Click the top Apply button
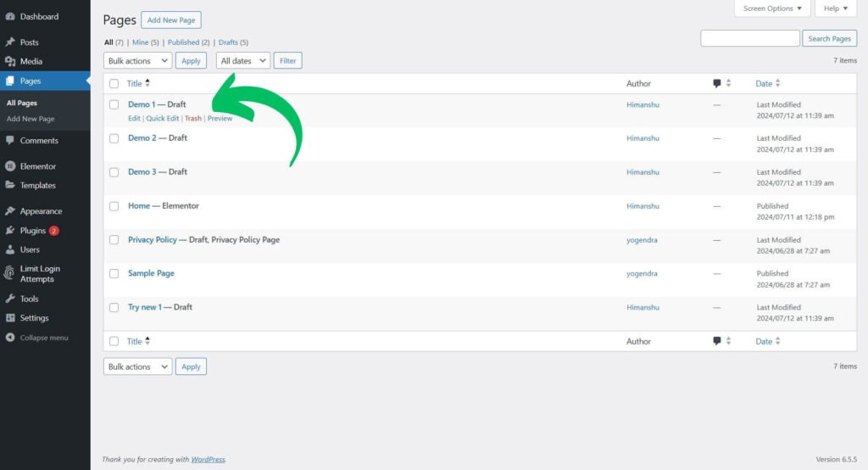868x470 pixels. (191, 60)
